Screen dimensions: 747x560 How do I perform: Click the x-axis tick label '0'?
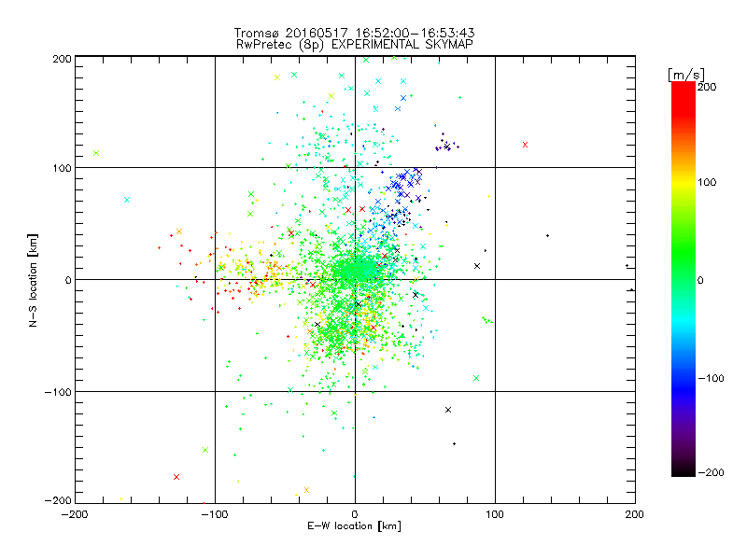tap(355, 514)
